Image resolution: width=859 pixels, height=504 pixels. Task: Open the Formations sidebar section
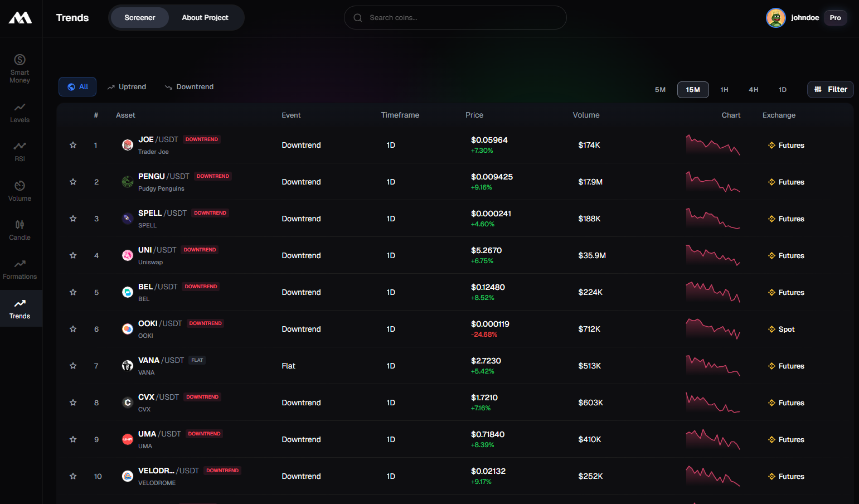coord(20,269)
